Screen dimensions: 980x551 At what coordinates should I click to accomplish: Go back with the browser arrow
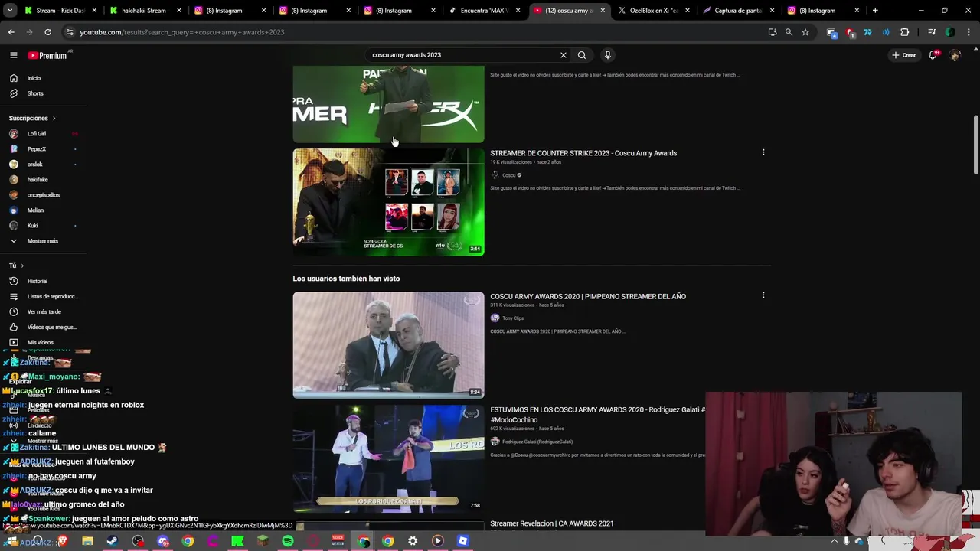(x=11, y=32)
